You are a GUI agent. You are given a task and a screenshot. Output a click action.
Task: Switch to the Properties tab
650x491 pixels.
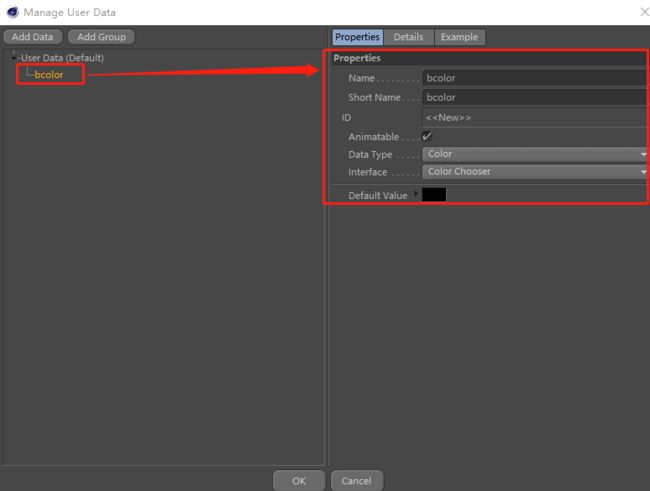click(x=357, y=37)
